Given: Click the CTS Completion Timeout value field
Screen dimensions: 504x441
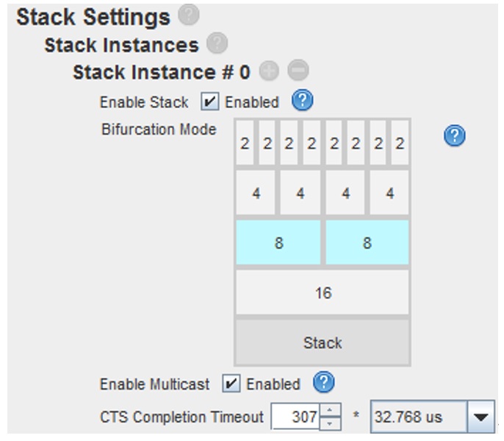Looking at the screenshot, I should click(296, 417).
